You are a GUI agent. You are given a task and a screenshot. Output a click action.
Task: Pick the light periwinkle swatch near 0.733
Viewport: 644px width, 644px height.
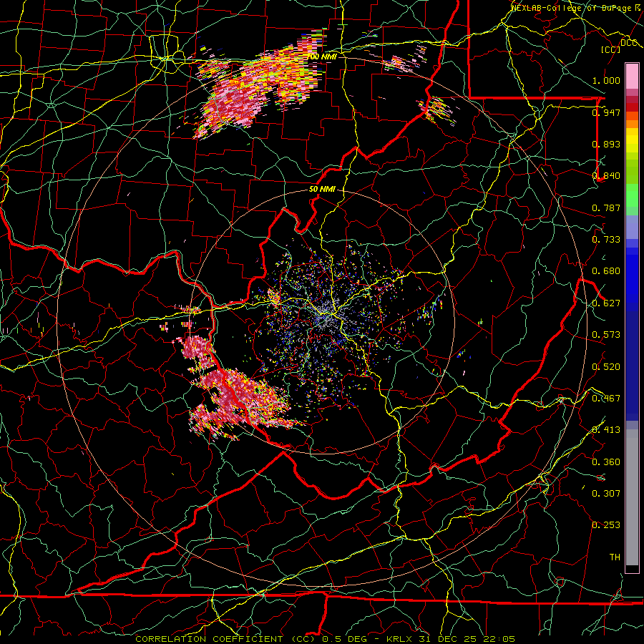[x=632, y=227]
